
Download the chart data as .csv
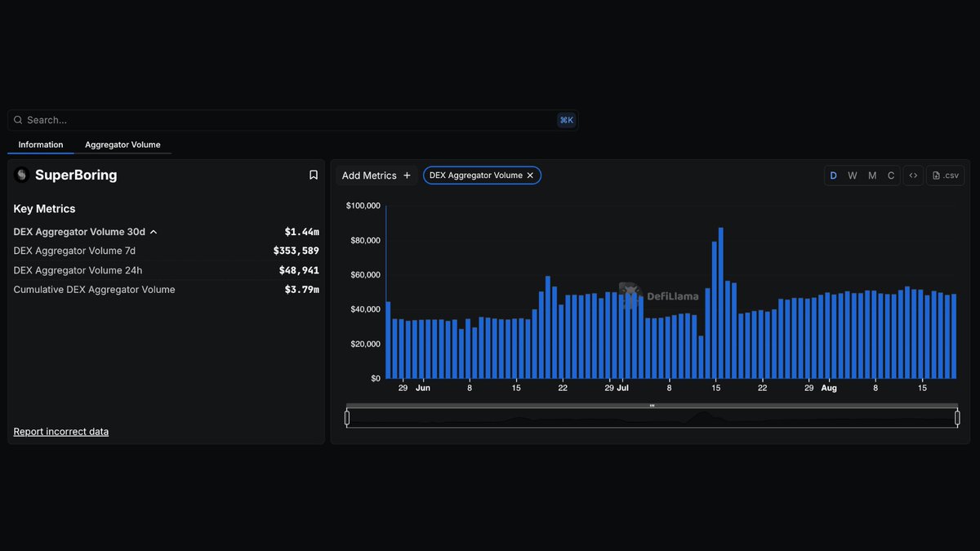coord(946,176)
